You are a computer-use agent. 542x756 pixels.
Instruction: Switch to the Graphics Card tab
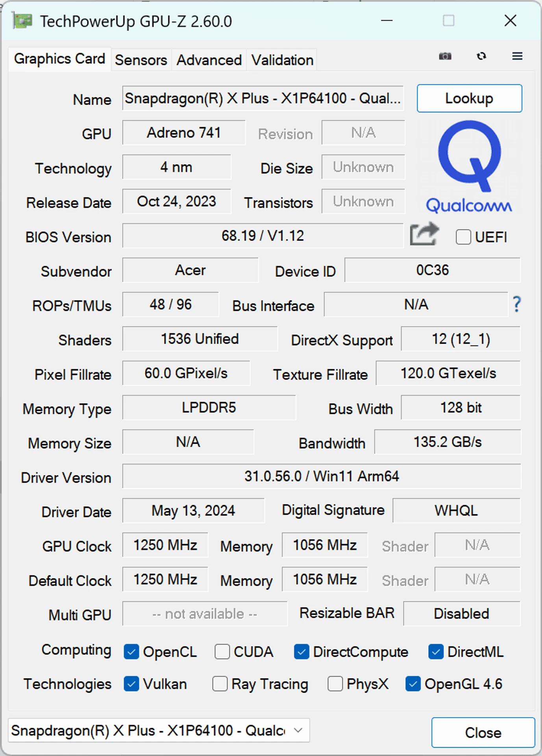[x=59, y=59]
